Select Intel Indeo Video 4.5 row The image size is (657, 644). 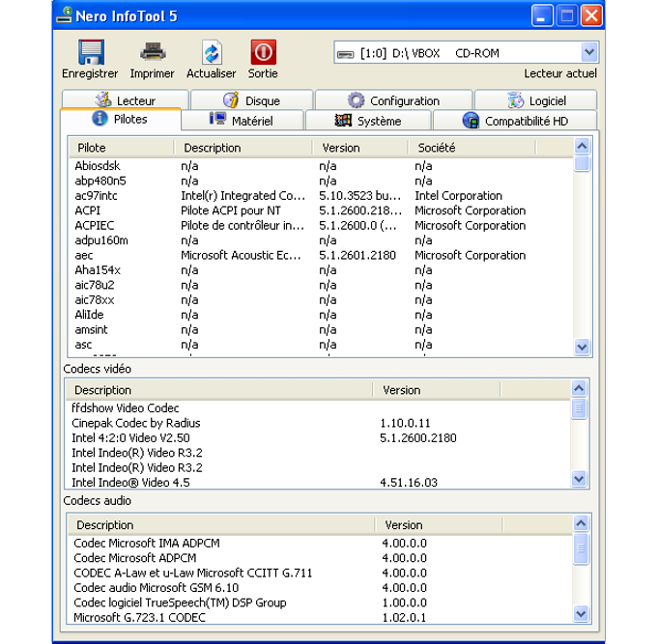[x=318, y=483]
